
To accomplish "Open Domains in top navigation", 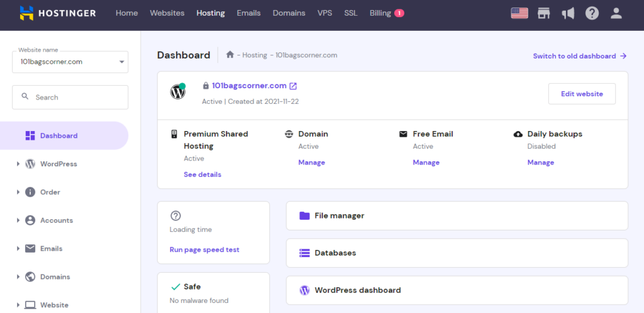I will (x=289, y=13).
